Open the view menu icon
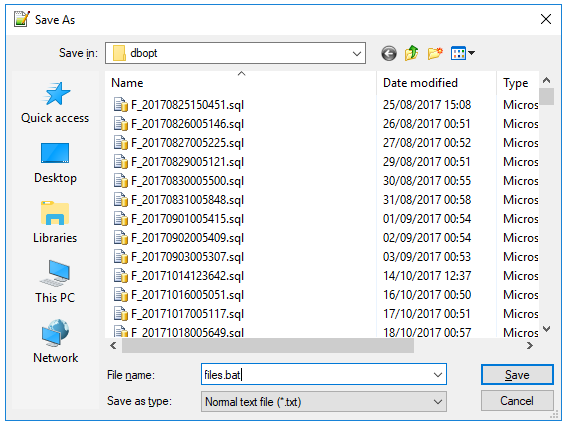The height and width of the screenshot is (427, 567). (462, 54)
